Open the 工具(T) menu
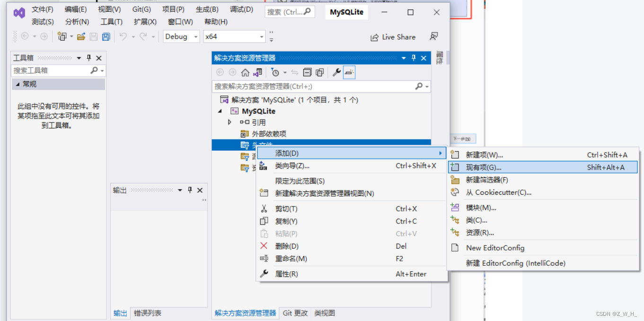The height and width of the screenshot is (321, 644). point(112,22)
